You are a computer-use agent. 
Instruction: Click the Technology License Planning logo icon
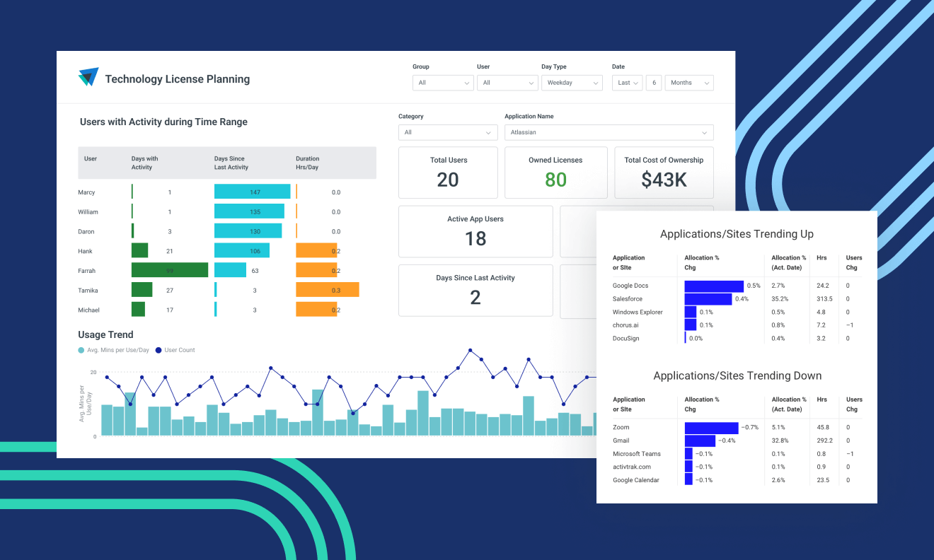pyautogui.click(x=87, y=76)
